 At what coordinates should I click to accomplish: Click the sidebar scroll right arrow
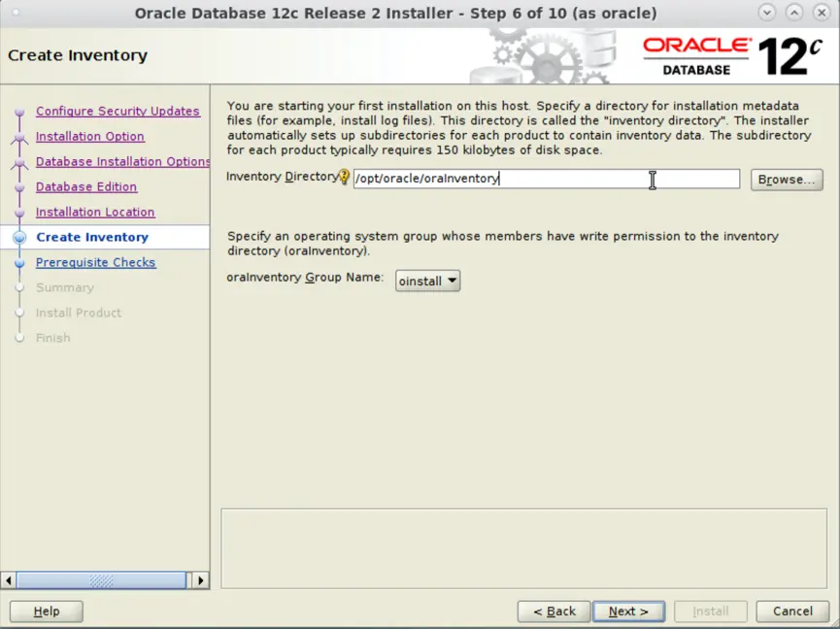pyautogui.click(x=201, y=580)
